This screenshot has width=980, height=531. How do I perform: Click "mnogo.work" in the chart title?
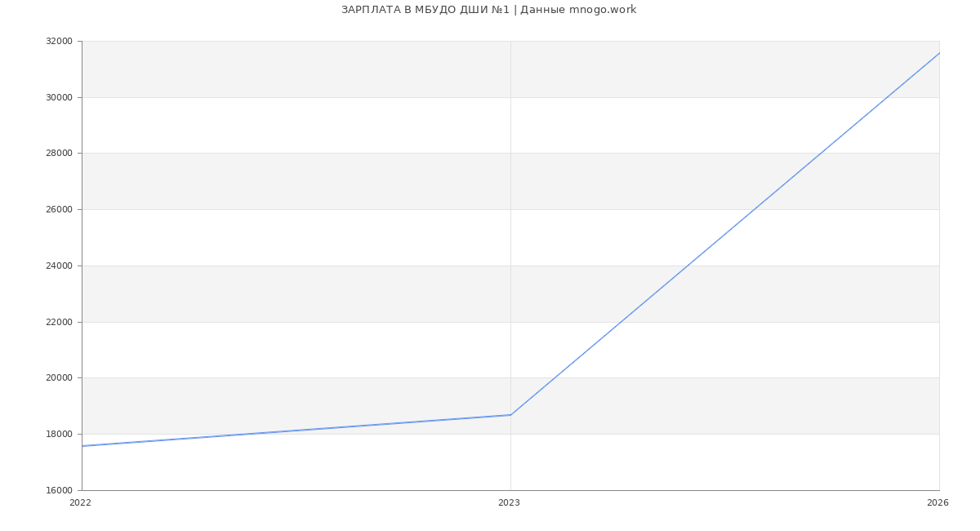[602, 10]
